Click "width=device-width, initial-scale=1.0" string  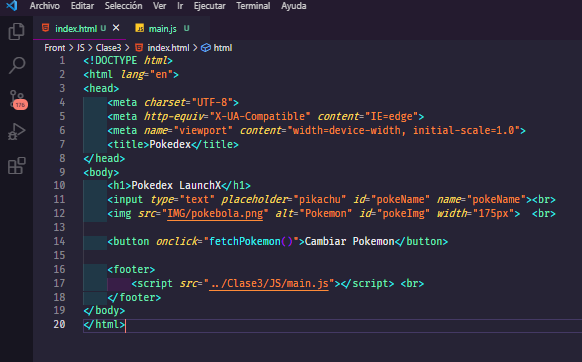pyautogui.click(x=403, y=131)
